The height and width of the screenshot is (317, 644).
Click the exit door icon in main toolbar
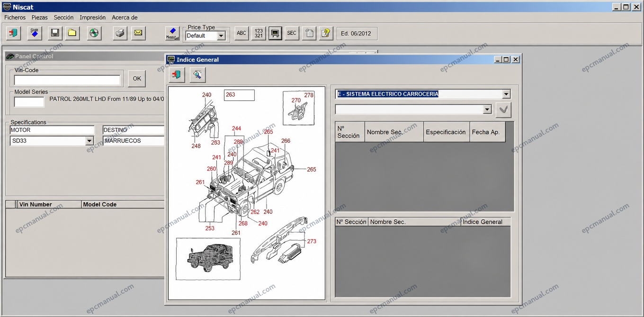(x=14, y=33)
